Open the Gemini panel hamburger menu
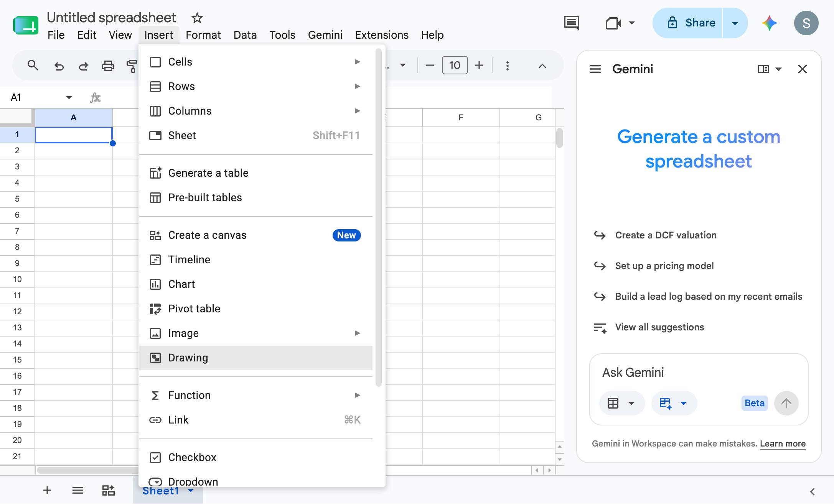 pyautogui.click(x=595, y=69)
